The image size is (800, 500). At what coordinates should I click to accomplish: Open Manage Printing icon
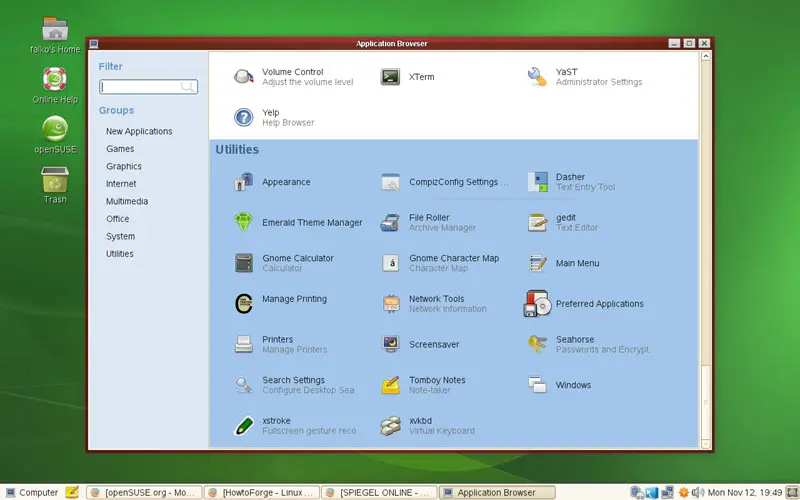tap(243, 304)
